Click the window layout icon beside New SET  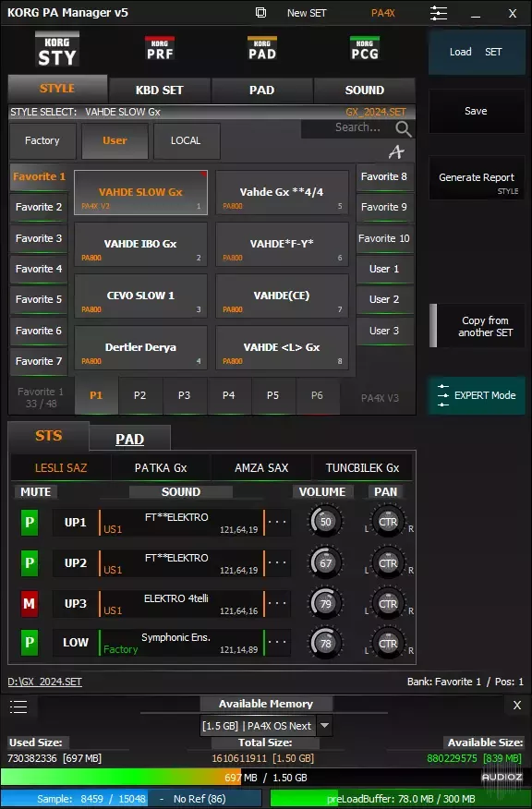tap(261, 12)
